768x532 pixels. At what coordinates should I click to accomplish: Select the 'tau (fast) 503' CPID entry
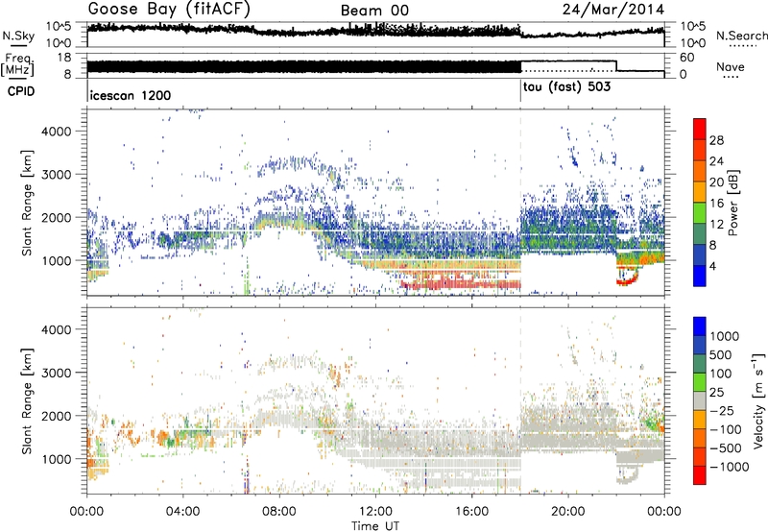[x=567, y=87]
